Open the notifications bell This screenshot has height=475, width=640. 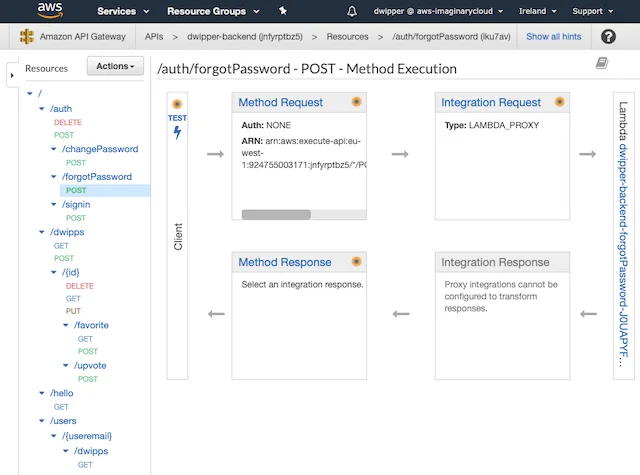(x=351, y=11)
